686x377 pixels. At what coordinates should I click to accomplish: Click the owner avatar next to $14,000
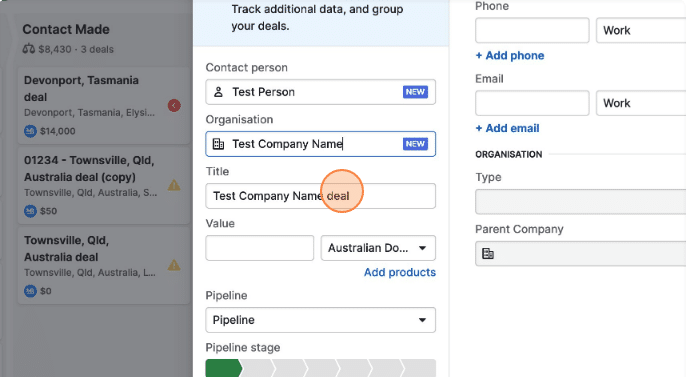pyautogui.click(x=30, y=131)
